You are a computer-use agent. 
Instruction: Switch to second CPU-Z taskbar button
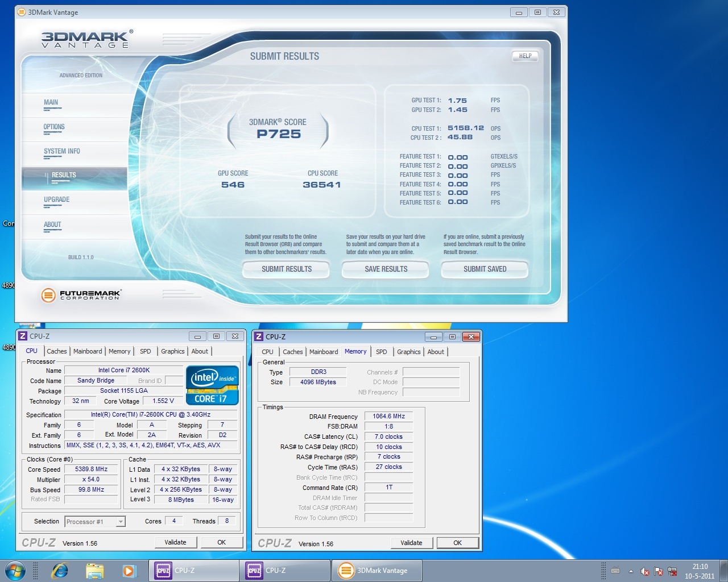click(x=285, y=571)
